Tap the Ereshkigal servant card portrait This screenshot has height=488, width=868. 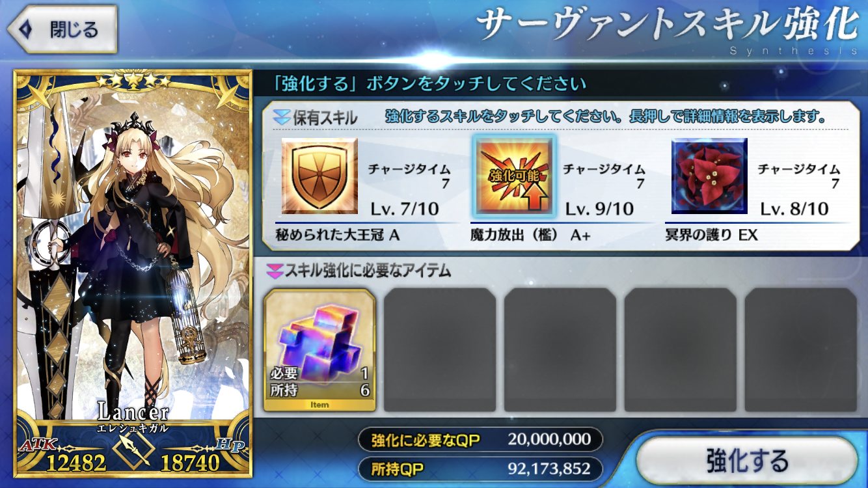click(x=133, y=273)
